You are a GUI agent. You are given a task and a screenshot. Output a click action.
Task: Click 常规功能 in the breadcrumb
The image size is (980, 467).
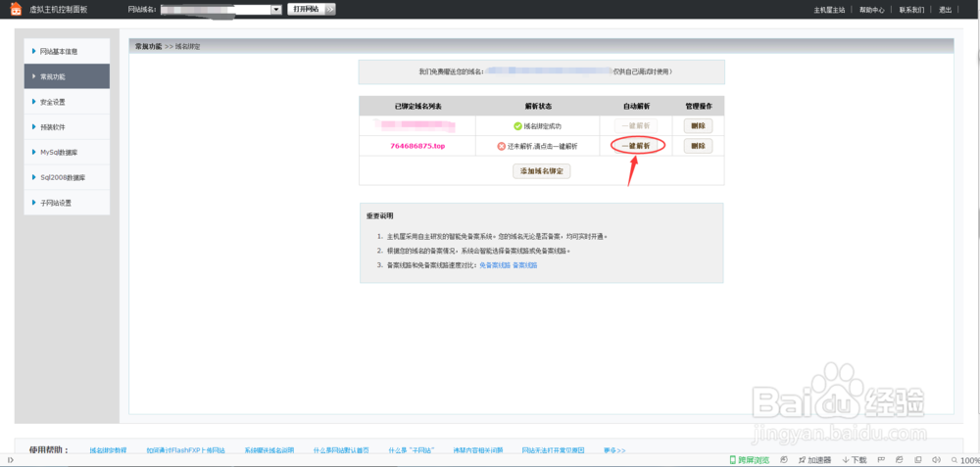(148, 47)
